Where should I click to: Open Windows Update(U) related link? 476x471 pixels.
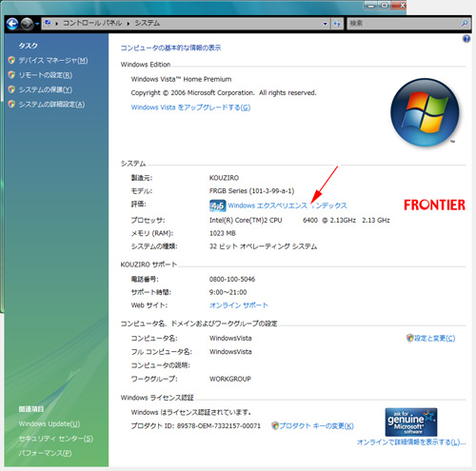click(50, 423)
